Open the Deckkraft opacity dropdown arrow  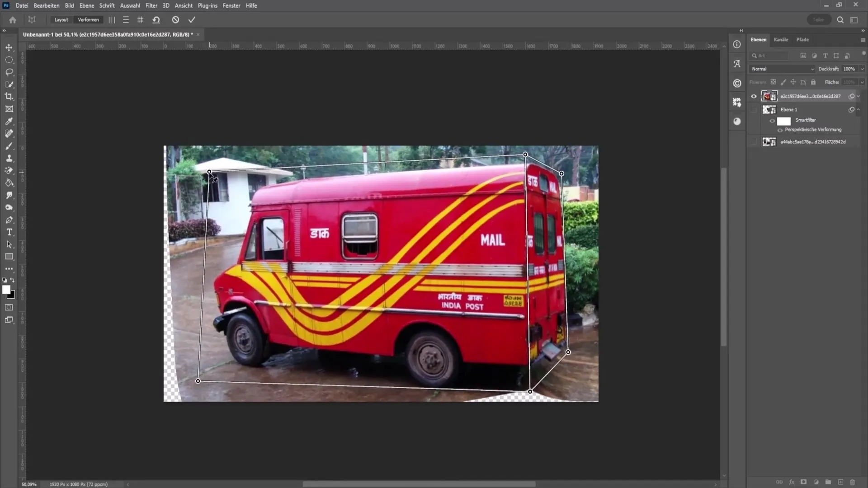coord(862,69)
